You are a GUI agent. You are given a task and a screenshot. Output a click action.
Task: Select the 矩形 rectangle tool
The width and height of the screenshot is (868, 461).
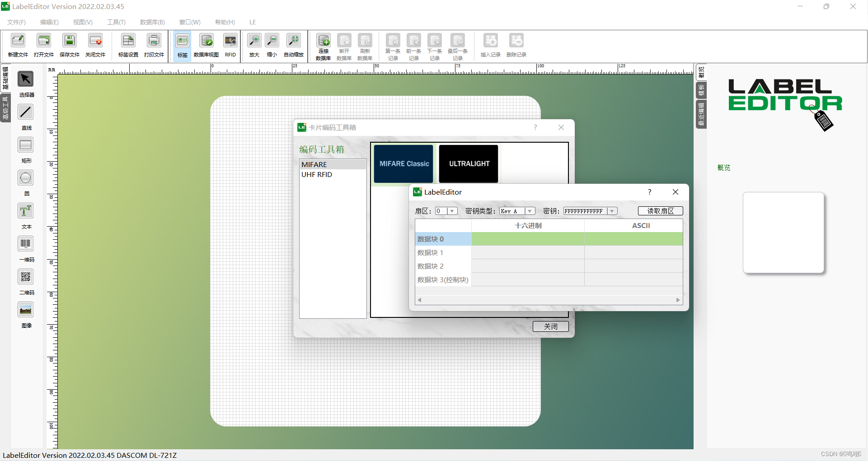(25, 145)
